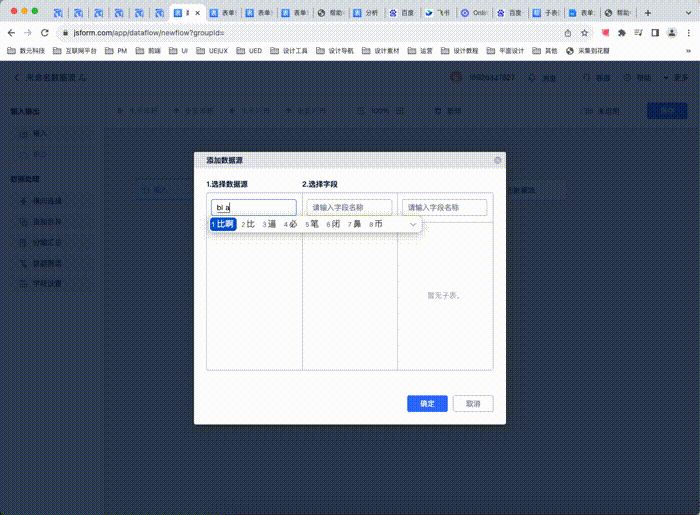
Task: Open the new tab plus button
Action: pos(648,13)
